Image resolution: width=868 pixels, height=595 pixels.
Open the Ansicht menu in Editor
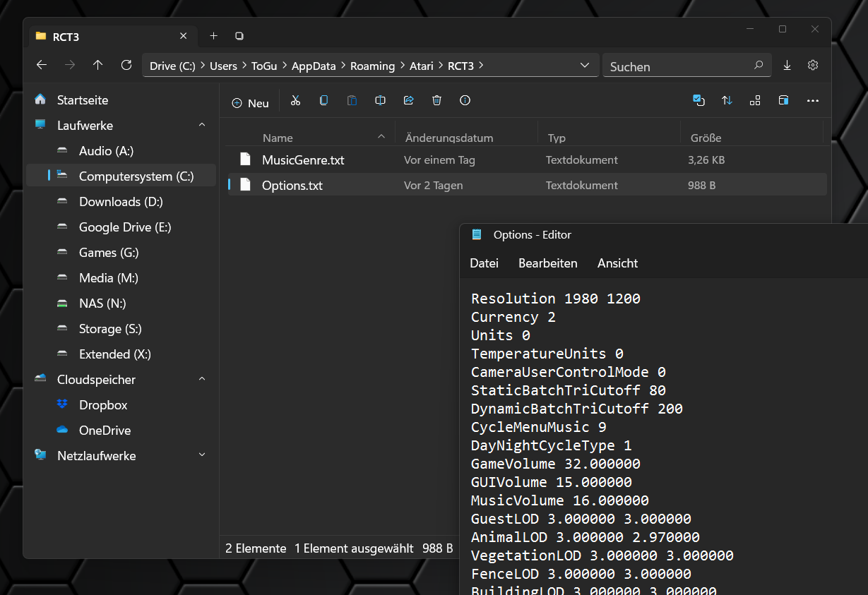618,263
